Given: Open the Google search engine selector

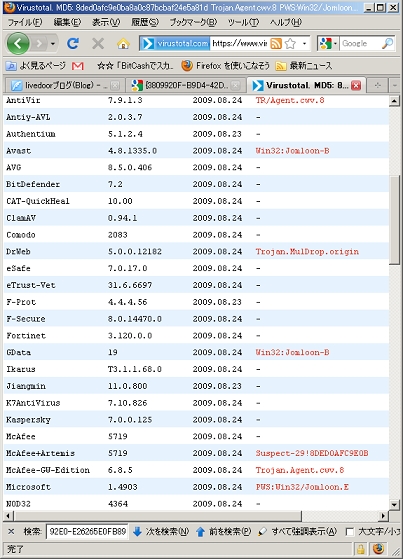Looking at the screenshot, I should (x=328, y=43).
